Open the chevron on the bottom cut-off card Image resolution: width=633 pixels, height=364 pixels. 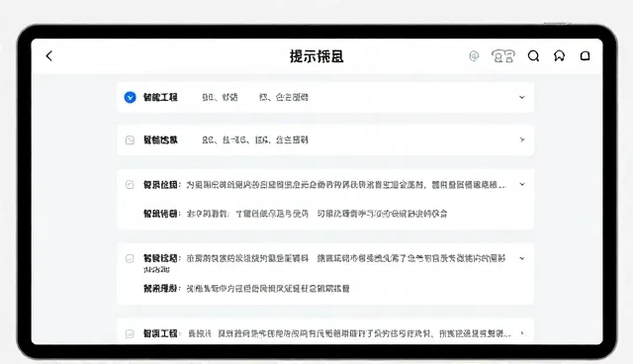522,333
